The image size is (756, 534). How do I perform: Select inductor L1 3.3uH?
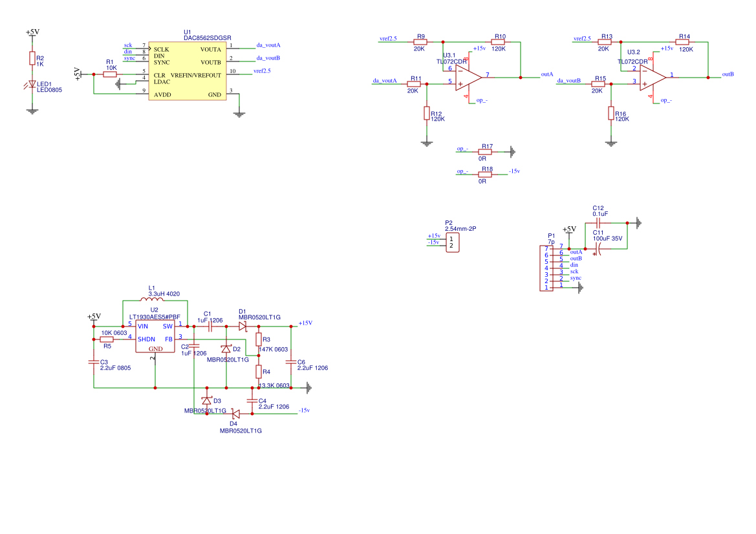point(152,300)
